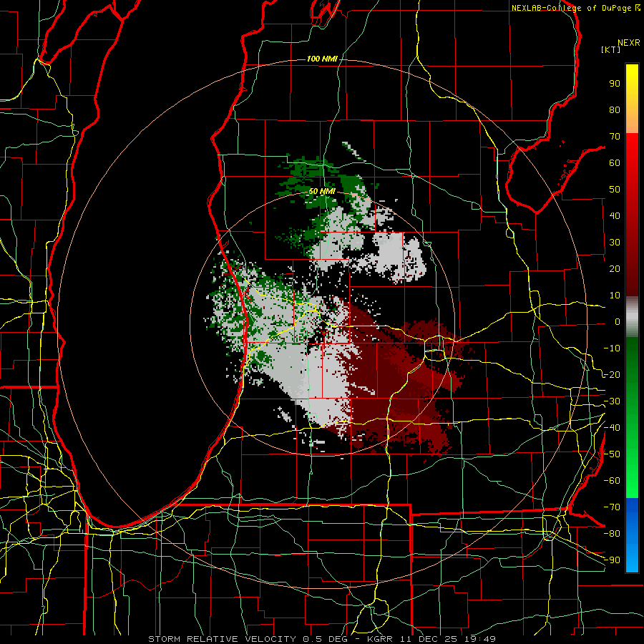Pick the -60 scale label
644x644 pixels.
click(612, 481)
